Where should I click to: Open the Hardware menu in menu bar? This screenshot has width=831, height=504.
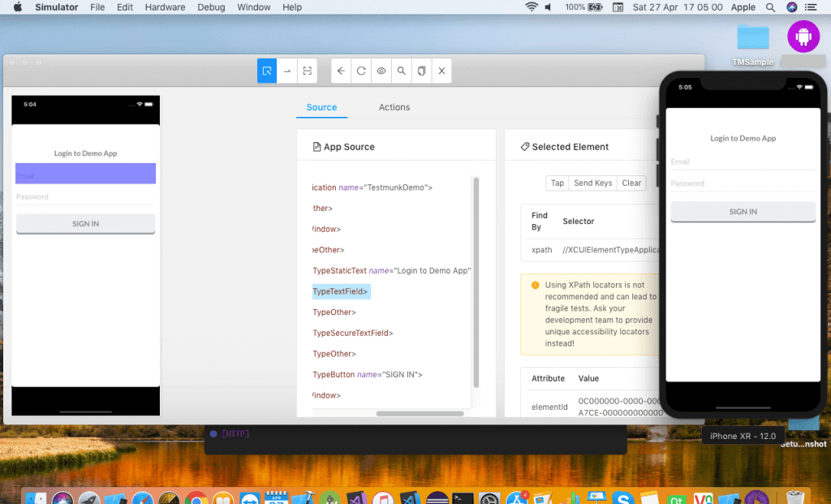165,7
